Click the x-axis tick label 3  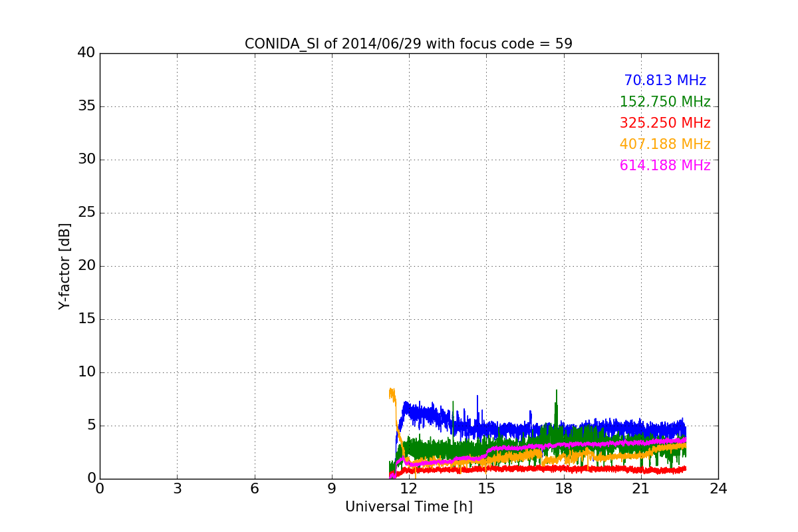click(177, 488)
